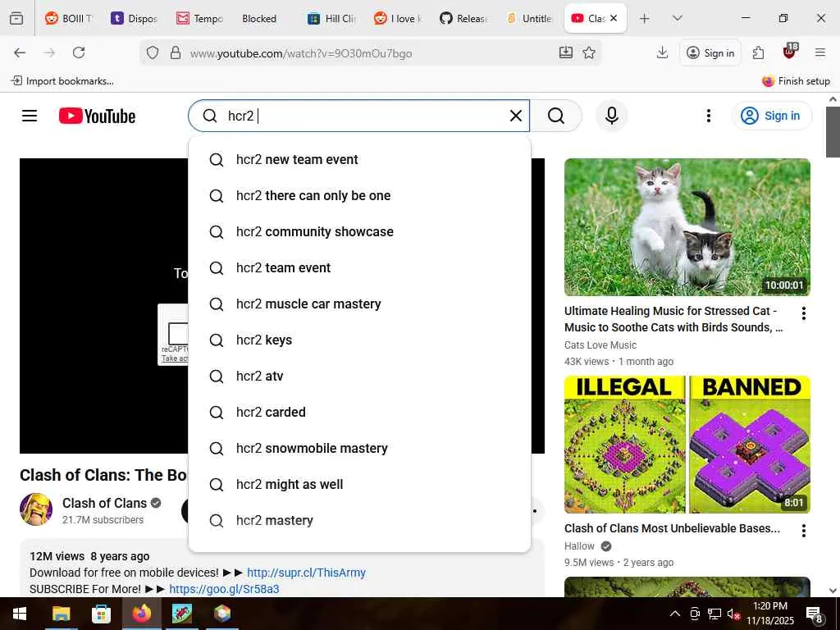Focus the address bar URL field
The width and height of the screenshot is (840, 630).
pos(370,53)
